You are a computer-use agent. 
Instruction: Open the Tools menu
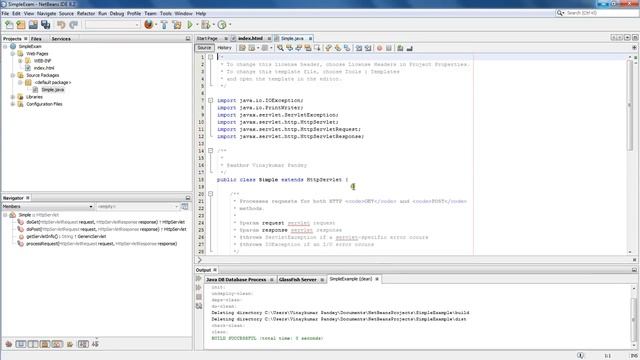[x=166, y=13]
